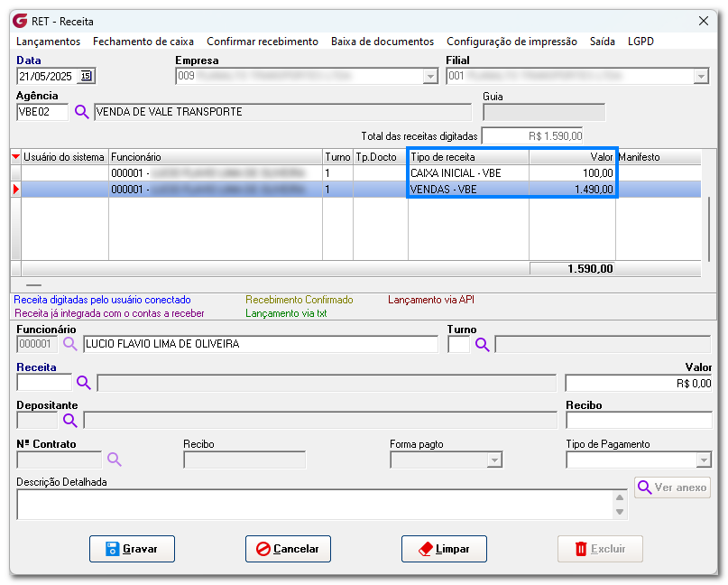
Task: Click the RET application logo icon
Action: pos(20,21)
